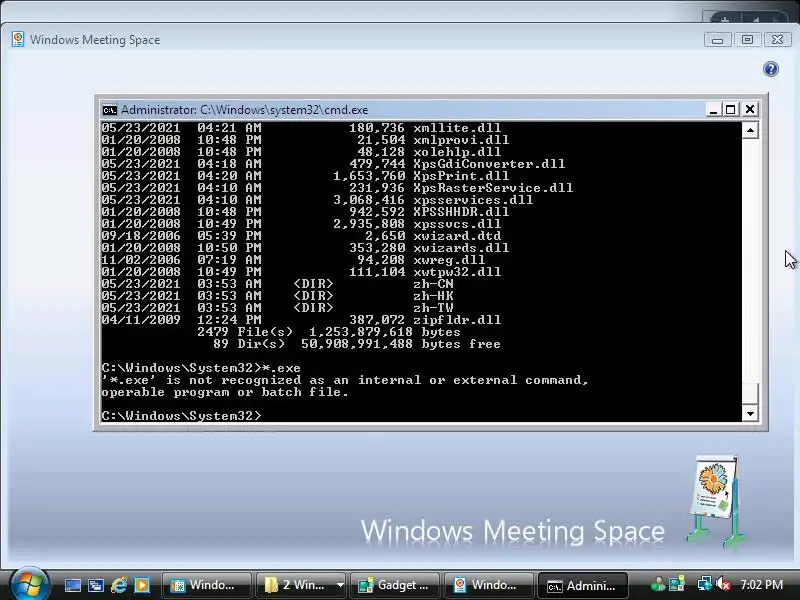Minimize the Windows Meeting Space window
The width and height of the screenshot is (800, 600).
pos(717,40)
